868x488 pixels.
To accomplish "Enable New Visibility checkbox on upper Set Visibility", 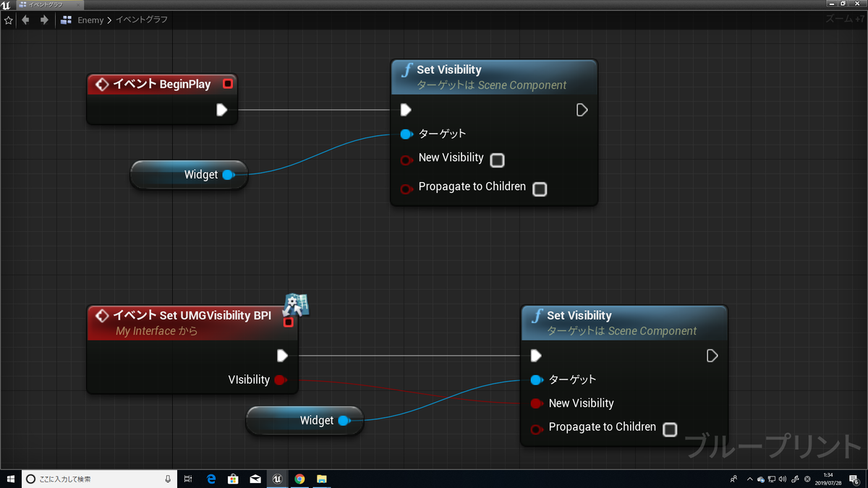I will (497, 160).
